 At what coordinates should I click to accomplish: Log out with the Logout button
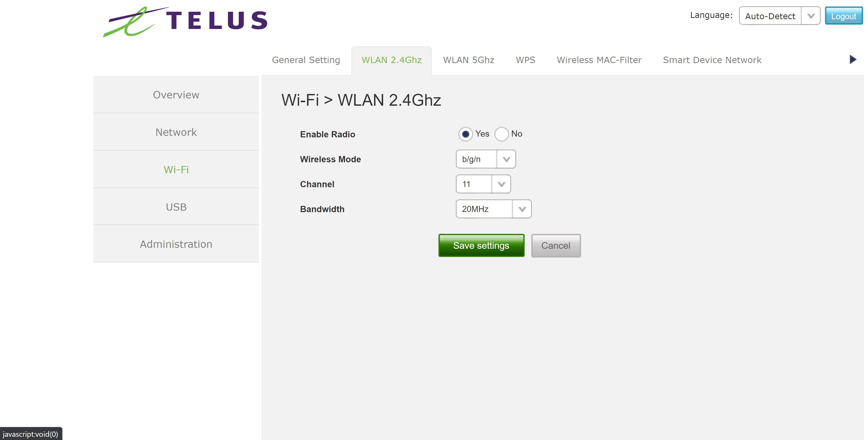pyautogui.click(x=843, y=16)
